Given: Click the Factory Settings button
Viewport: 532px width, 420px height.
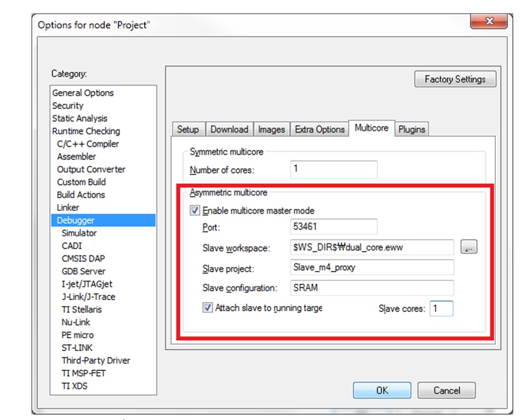Looking at the screenshot, I should pos(455,79).
